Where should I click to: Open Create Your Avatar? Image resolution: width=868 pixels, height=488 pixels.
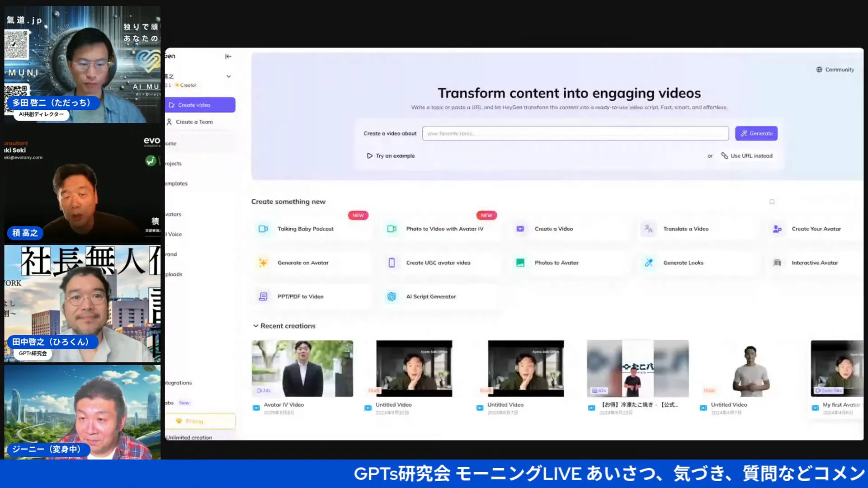pos(815,229)
